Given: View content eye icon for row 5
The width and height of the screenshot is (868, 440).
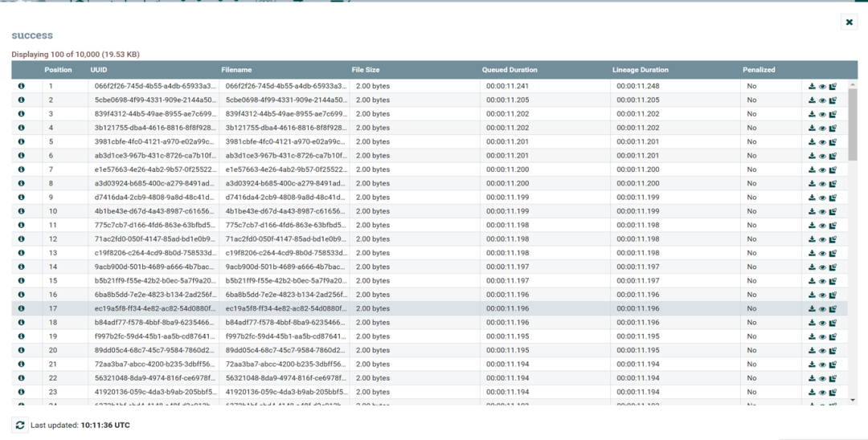Looking at the screenshot, I should [x=822, y=142].
